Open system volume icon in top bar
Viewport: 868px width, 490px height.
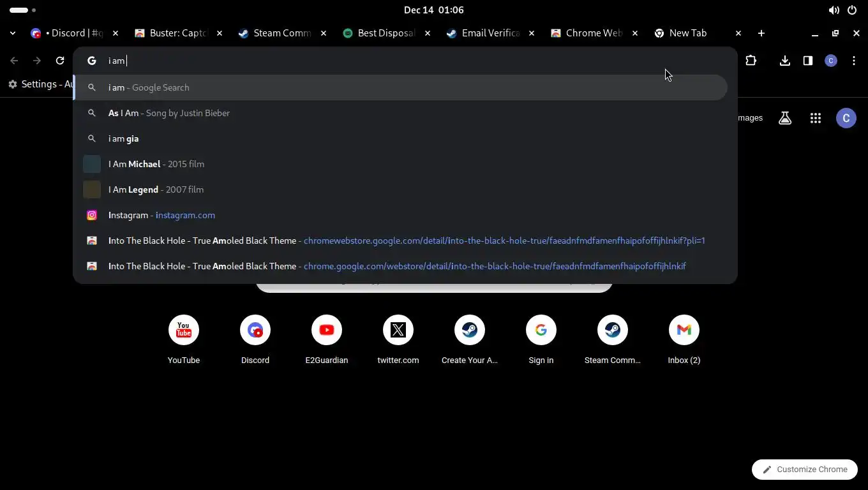click(834, 10)
